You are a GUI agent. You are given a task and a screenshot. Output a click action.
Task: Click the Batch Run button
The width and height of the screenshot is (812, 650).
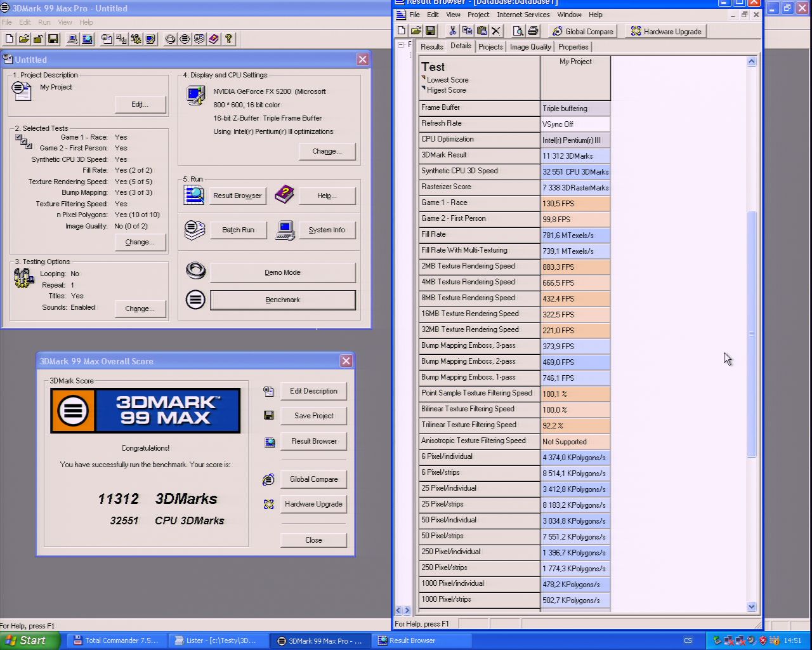coord(238,230)
